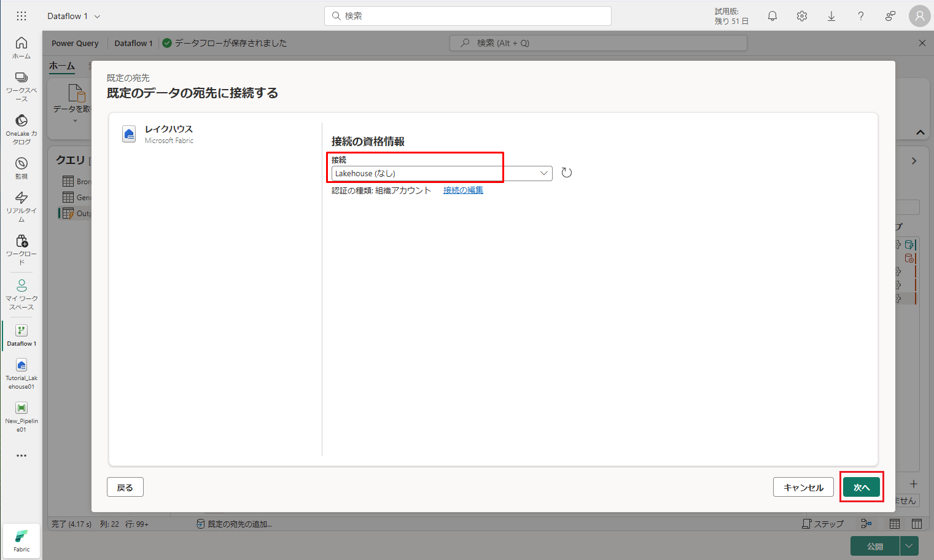Open the settings gear icon

802,17
